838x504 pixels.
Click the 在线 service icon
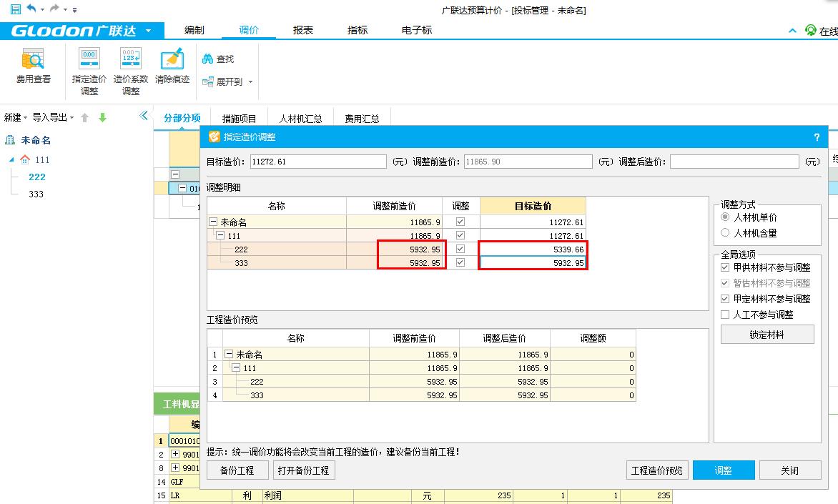(811, 31)
